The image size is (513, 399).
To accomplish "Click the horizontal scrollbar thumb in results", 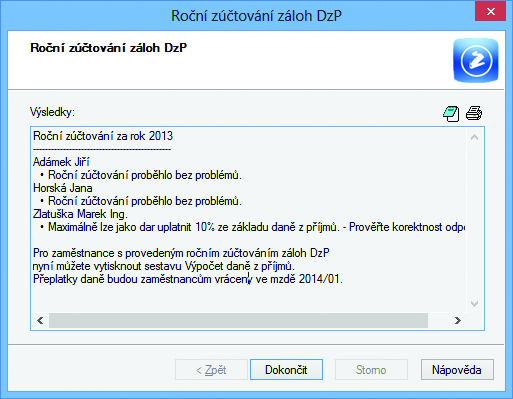I will pos(238,320).
